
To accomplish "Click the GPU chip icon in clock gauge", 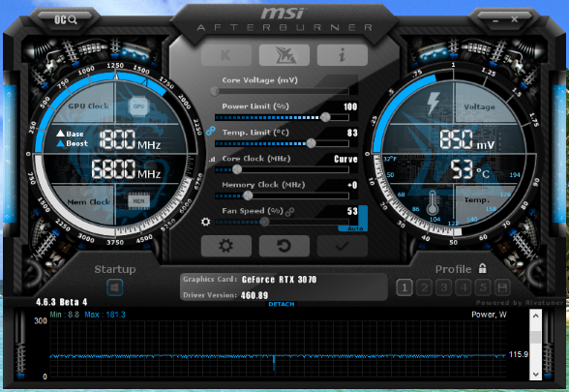I will [138, 106].
